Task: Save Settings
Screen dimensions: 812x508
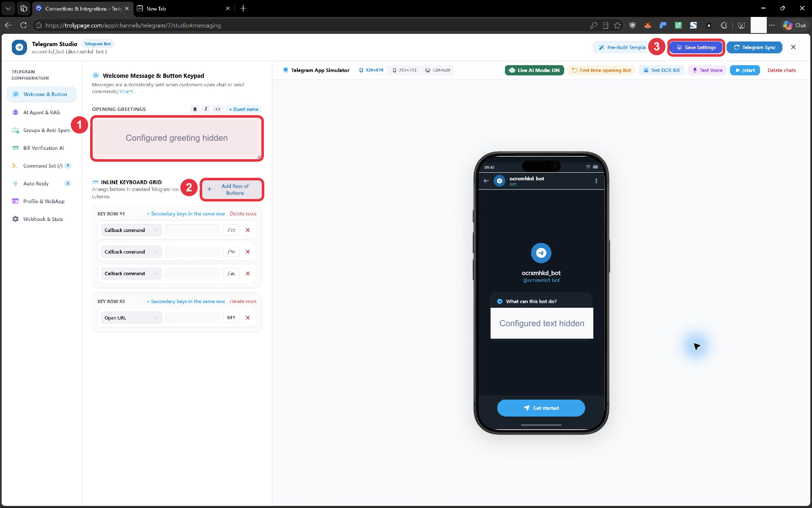Action: pyautogui.click(x=696, y=47)
